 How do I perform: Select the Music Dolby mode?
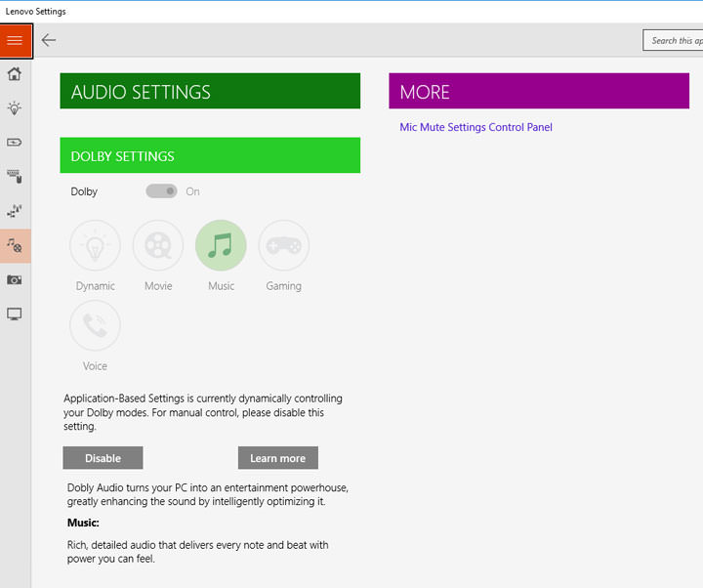tap(221, 245)
